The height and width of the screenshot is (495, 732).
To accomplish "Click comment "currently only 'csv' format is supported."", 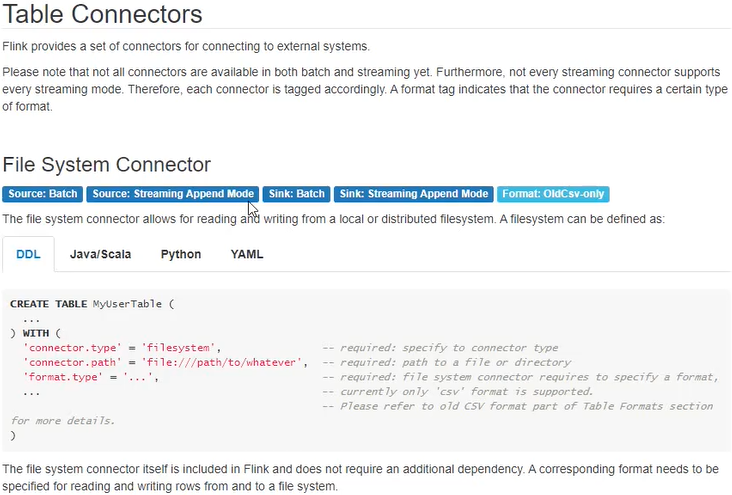I will pos(458,391).
